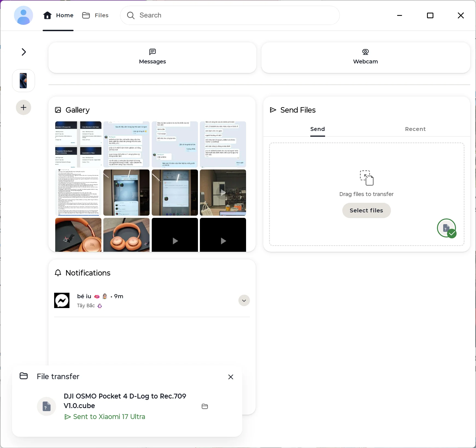Click the Search input field

tap(230, 15)
